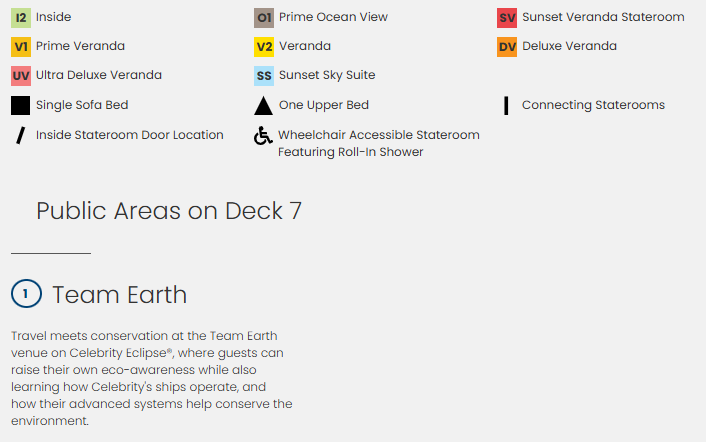This screenshot has height=442, width=706.
Task: Click the blue SS Sunset Sky Suite badge
Action: [x=264, y=75]
